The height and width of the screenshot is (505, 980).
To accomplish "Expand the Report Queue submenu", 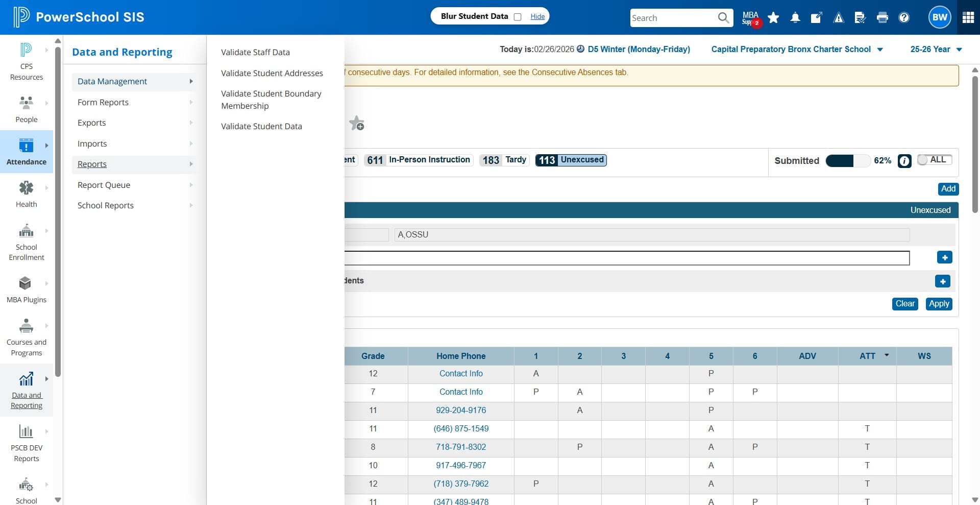I will [x=134, y=185].
